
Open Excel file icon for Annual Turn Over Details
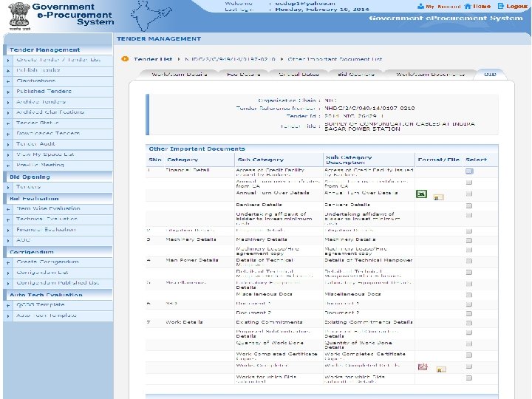(421, 194)
